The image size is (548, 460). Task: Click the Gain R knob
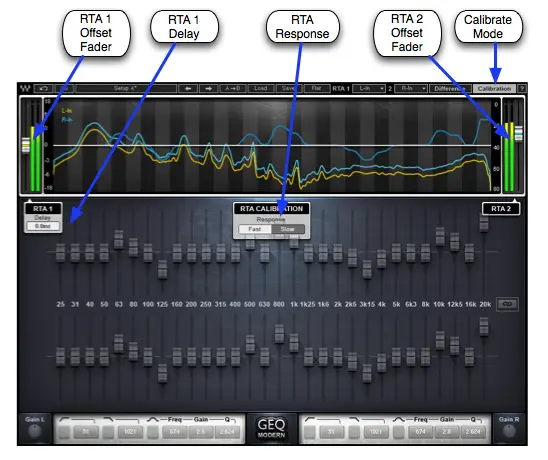pos(509,432)
